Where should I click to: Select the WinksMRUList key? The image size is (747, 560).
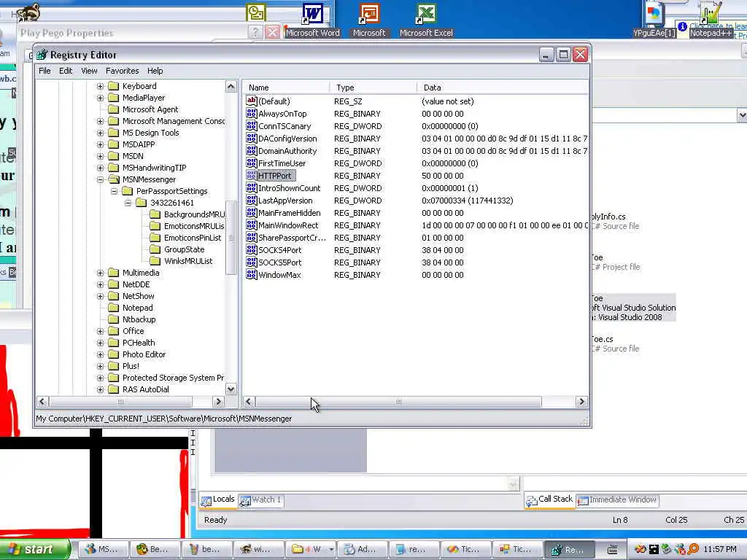click(x=188, y=261)
